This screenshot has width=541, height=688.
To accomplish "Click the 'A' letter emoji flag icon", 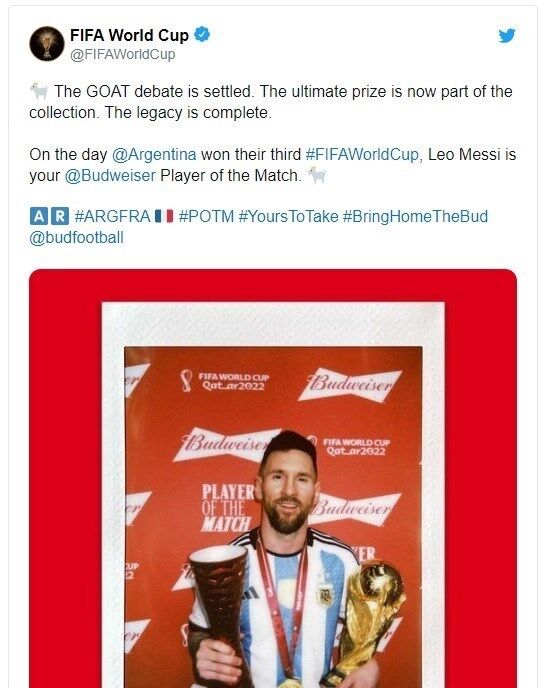I will coord(39,216).
